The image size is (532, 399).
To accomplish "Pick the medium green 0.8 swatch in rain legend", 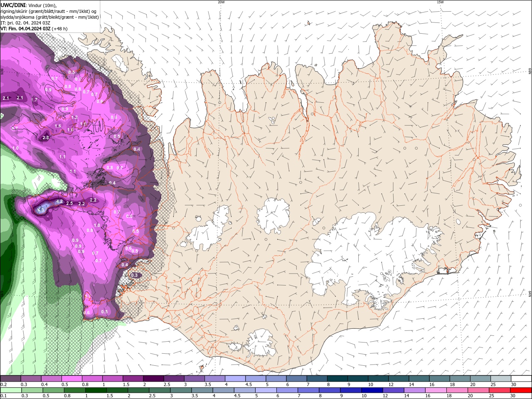I will 74,390.
